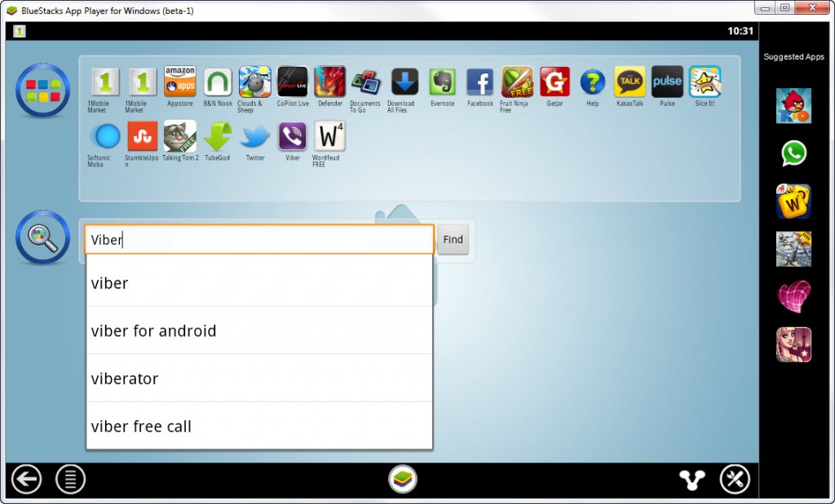Launch the B&N Nook app
The height and width of the screenshot is (504, 835).
coord(218,82)
